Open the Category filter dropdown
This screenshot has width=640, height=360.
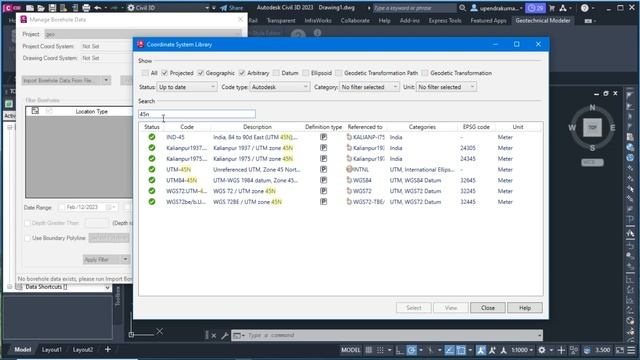(369, 87)
